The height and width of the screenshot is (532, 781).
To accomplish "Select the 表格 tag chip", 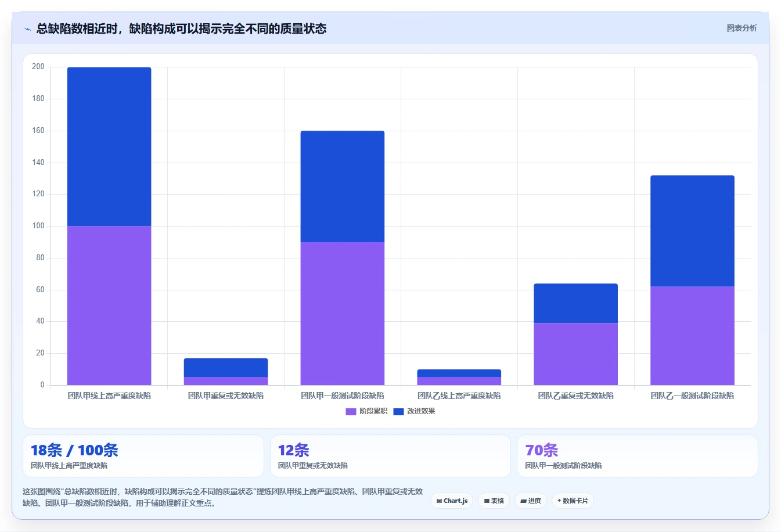I will tap(494, 501).
